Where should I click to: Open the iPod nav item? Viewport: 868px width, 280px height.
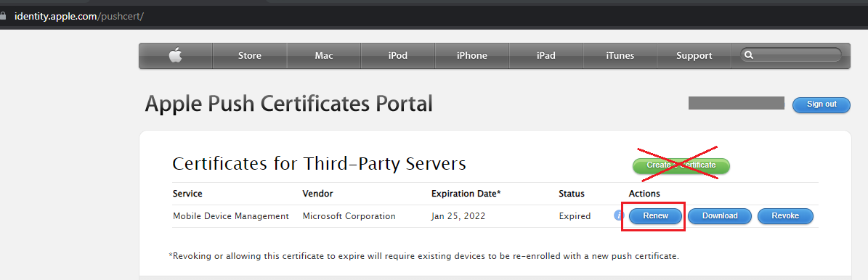coord(397,55)
